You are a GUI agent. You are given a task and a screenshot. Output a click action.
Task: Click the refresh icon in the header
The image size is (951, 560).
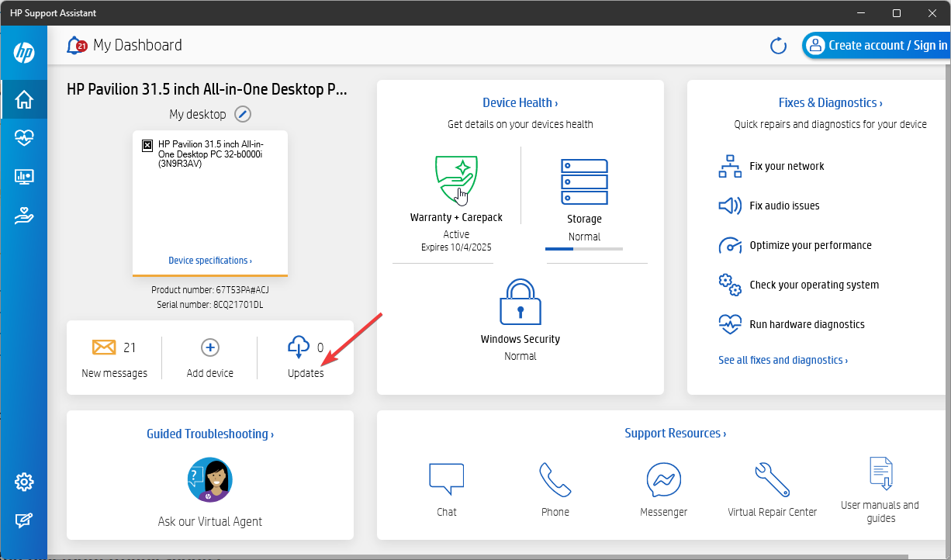tap(778, 46)
